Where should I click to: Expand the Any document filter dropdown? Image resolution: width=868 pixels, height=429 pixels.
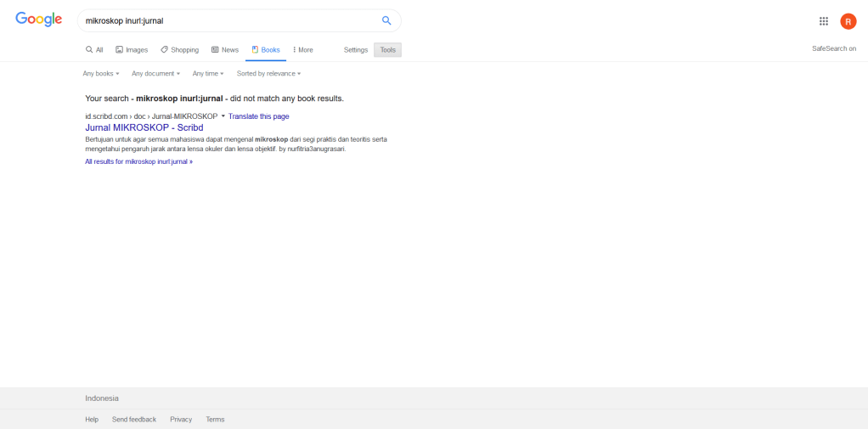pos(155,74)
